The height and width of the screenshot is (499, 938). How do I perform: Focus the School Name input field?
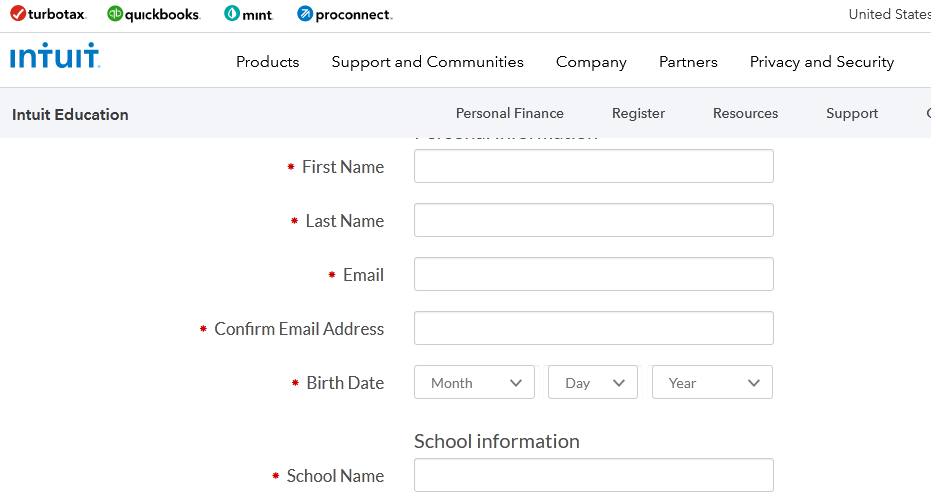[x=593, y=475]
